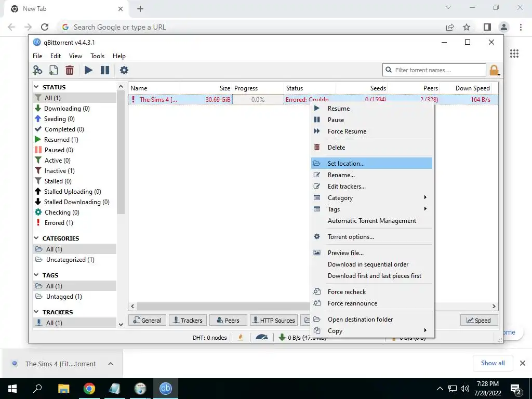
Task: Choose Open destination folder
Action: click(x=372, y=320)
